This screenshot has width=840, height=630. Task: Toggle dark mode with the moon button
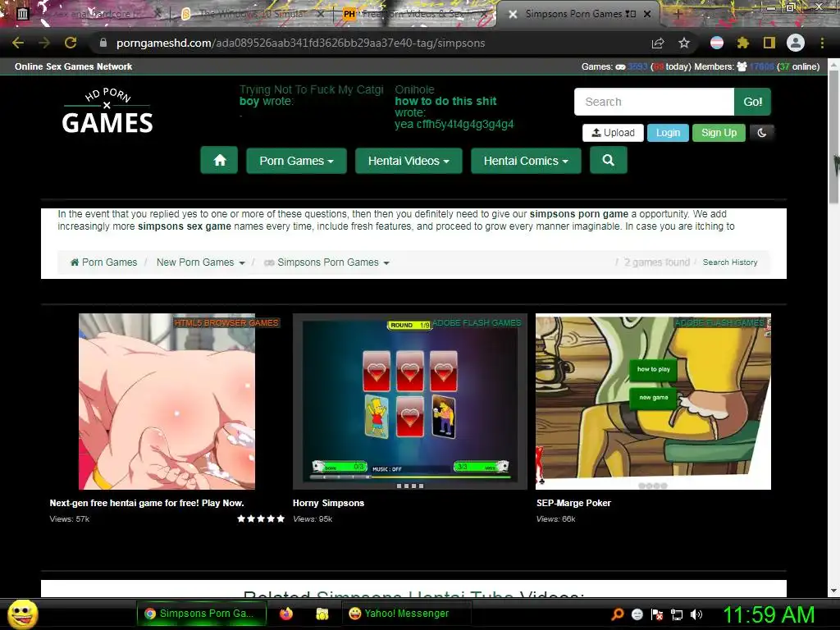point(762,132)
